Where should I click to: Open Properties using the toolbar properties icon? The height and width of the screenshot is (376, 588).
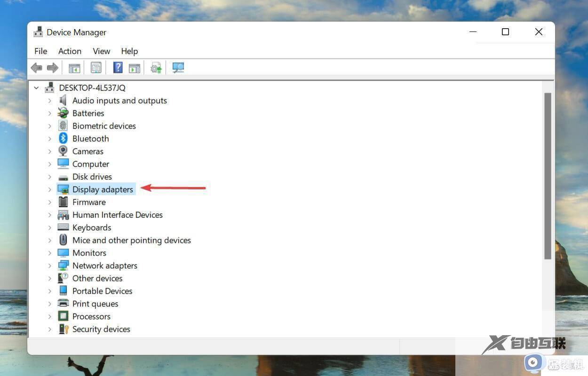96,67
